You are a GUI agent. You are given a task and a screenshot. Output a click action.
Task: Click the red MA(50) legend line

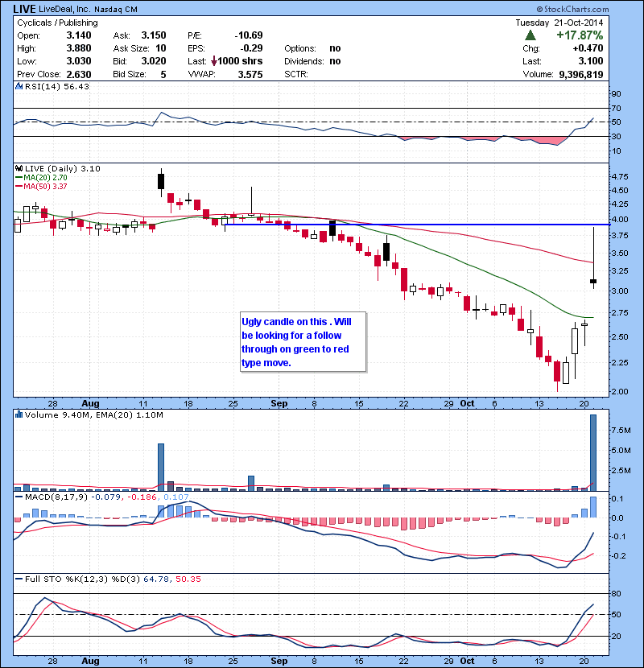click(19, 186)
